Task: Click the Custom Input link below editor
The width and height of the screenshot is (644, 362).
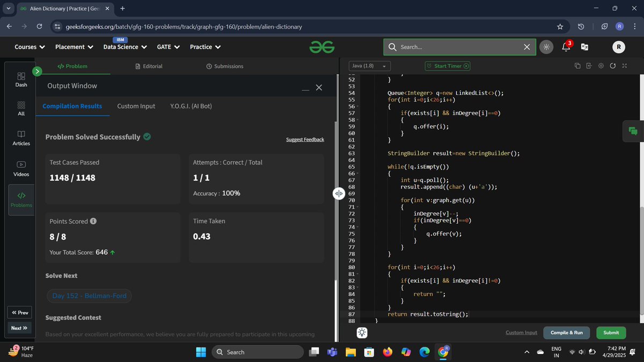Action: (521, 333)
